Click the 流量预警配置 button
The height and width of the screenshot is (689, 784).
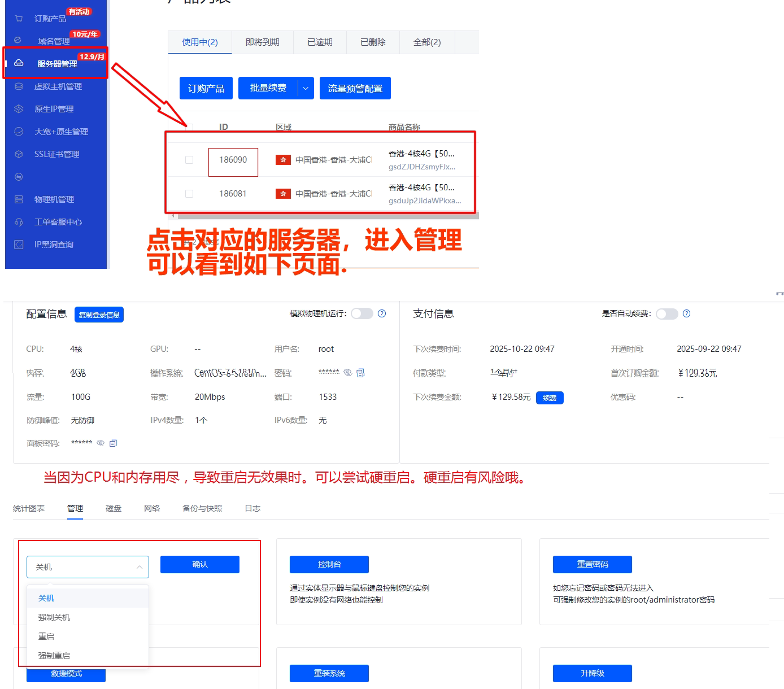pyautogui.click(x=355, y=88)
